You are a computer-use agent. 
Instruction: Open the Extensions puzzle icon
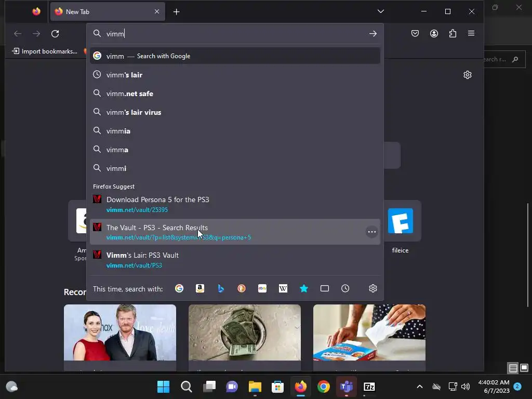[x=453, y=33]
